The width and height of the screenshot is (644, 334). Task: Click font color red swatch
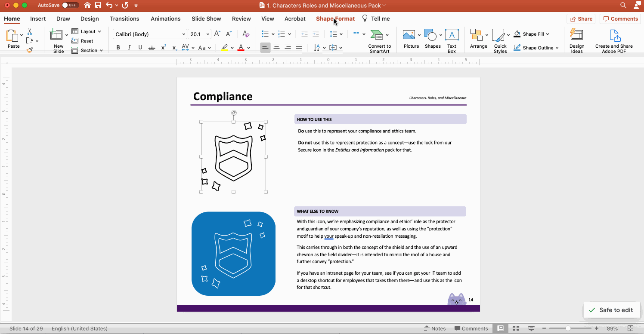(241, 48)
